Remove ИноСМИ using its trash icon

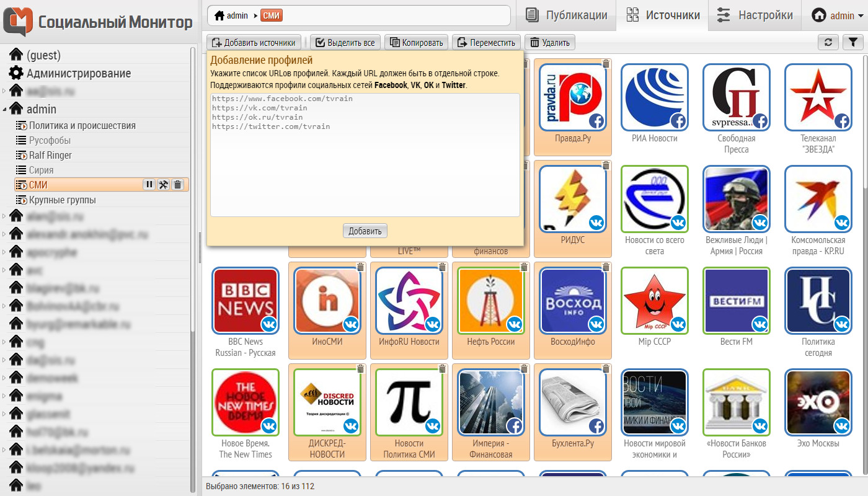point(360,267)
